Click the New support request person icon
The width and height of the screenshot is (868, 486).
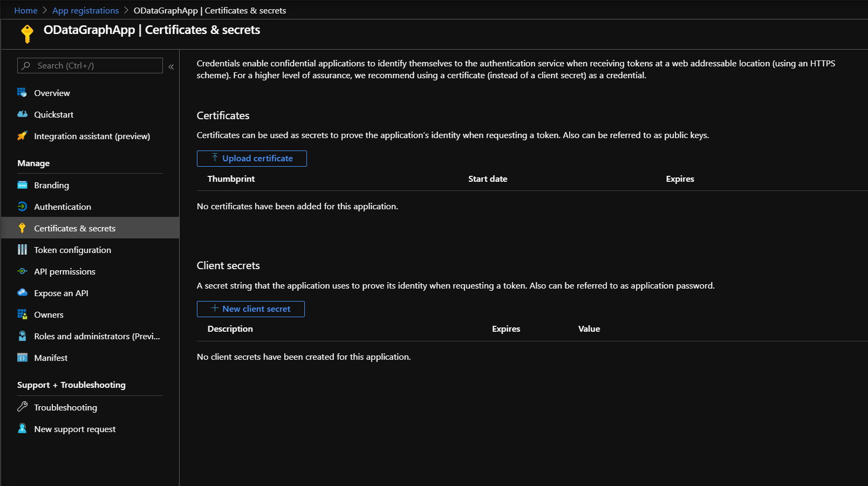(22, 429)
